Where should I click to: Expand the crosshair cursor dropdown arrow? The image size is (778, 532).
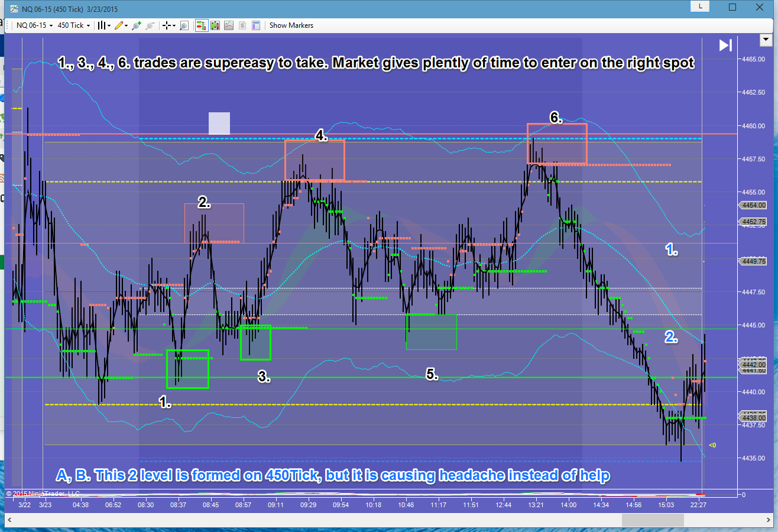click(x=174, y=25)
